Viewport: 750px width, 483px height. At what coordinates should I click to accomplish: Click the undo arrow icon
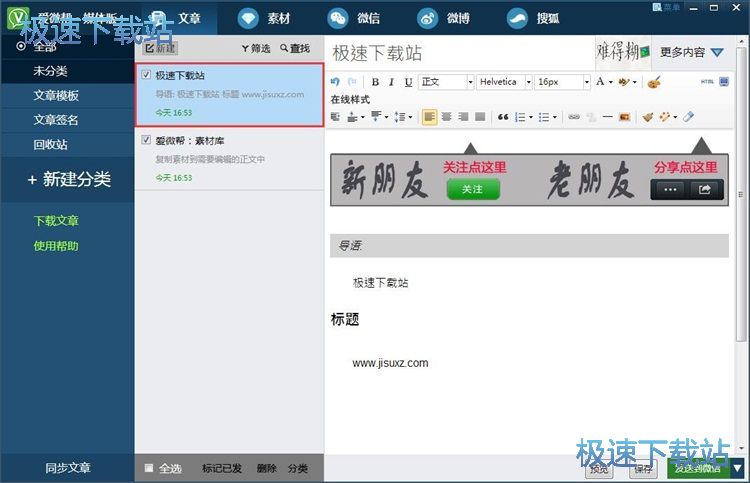coord(335,82)
